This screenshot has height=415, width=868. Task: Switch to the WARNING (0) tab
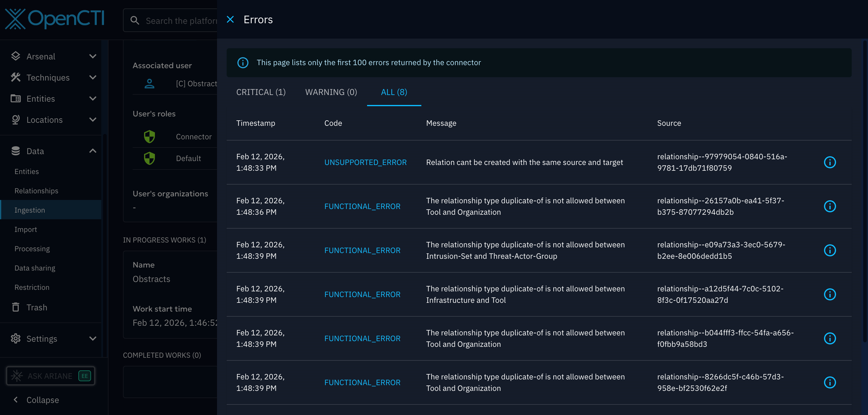tap(331, 92)
